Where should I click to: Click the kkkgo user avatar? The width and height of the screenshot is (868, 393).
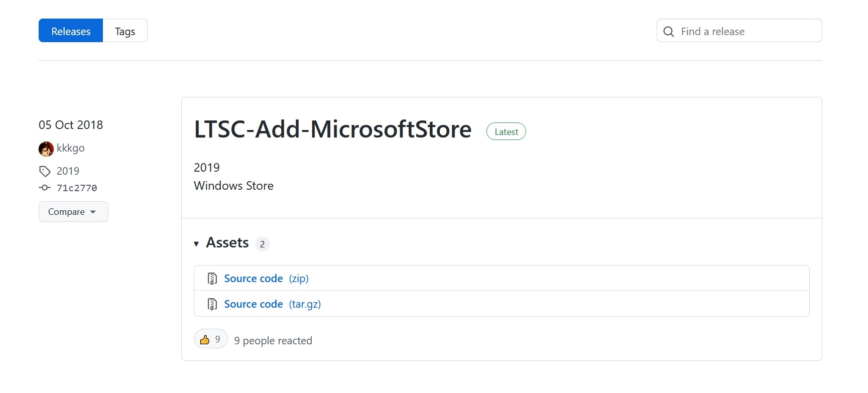coord(46,149)
